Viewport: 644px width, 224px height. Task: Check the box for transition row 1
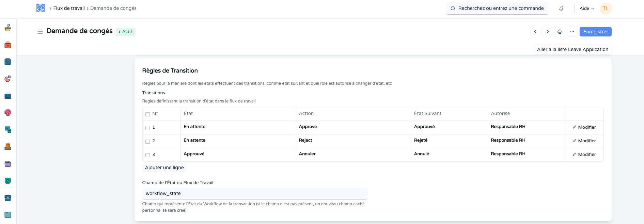click(147, 128)
